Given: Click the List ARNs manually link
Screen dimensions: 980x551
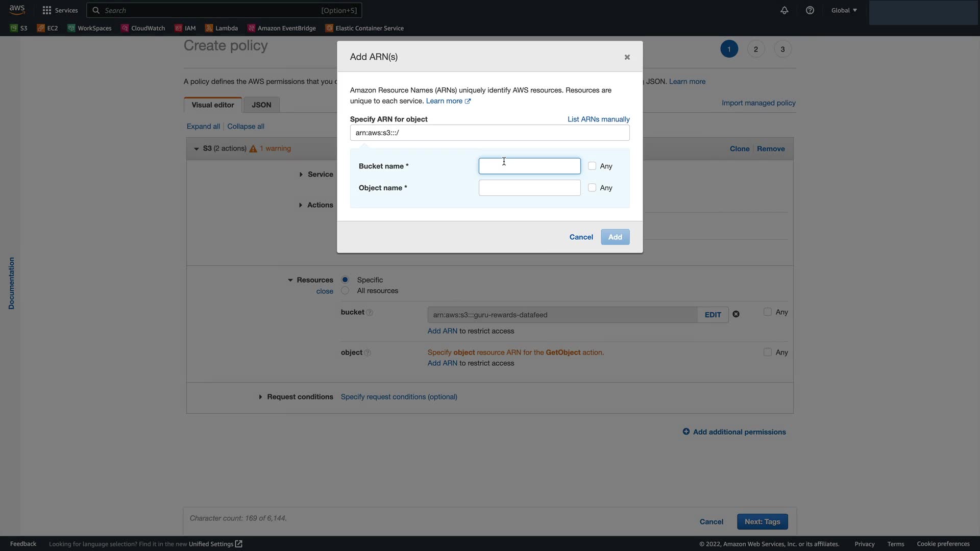Looking at the screenshot, I should click(598, 119).
